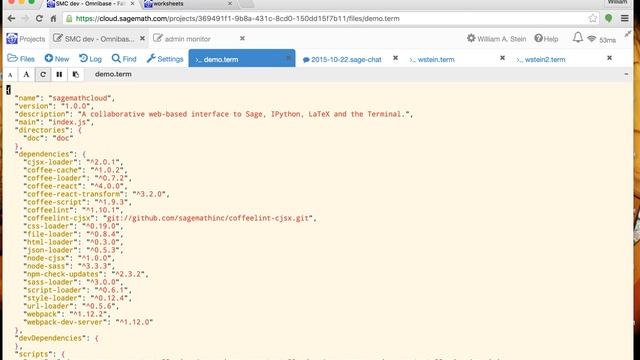The image size is (640, 360).
Task: Open the Files listing
Action: 21,59
